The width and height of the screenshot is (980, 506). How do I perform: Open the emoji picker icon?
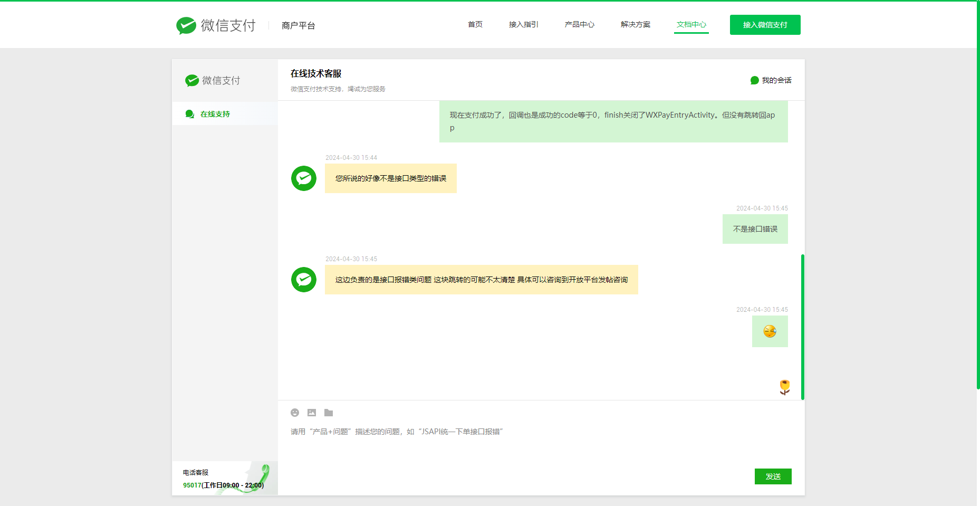tap(295, 413)
